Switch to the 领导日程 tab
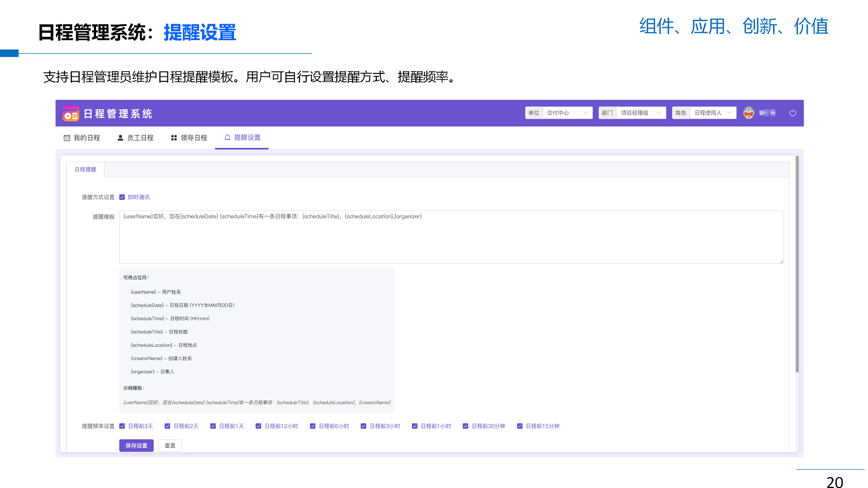This screenshot has height=488, width=868. (x=189, y=138)
